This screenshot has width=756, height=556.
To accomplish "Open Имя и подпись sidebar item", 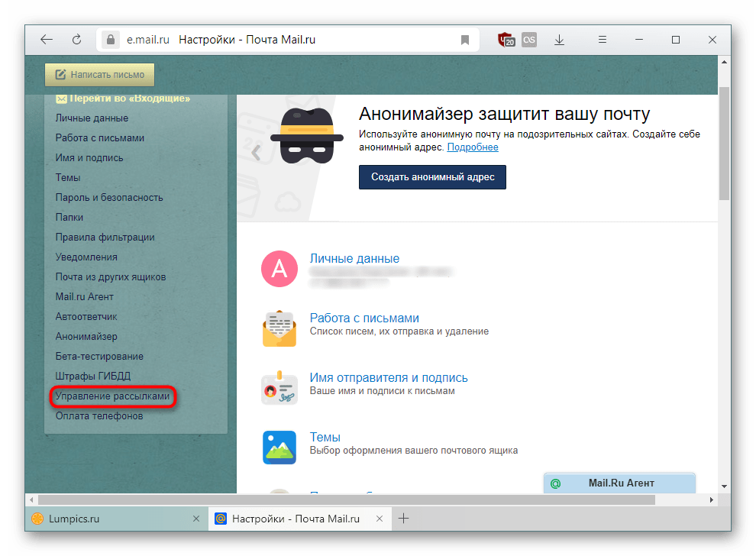I will coord(89,157).
